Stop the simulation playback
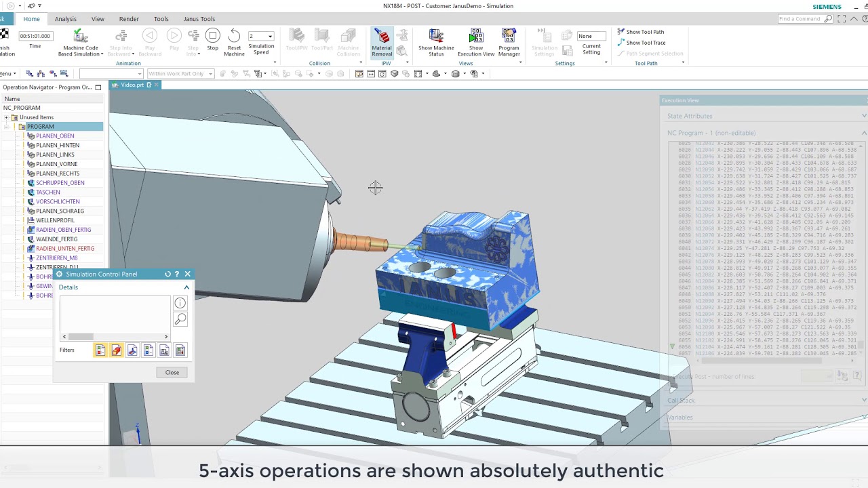Image resolution: width=868 pixels, height=488 pixels. tap(213, 39)
